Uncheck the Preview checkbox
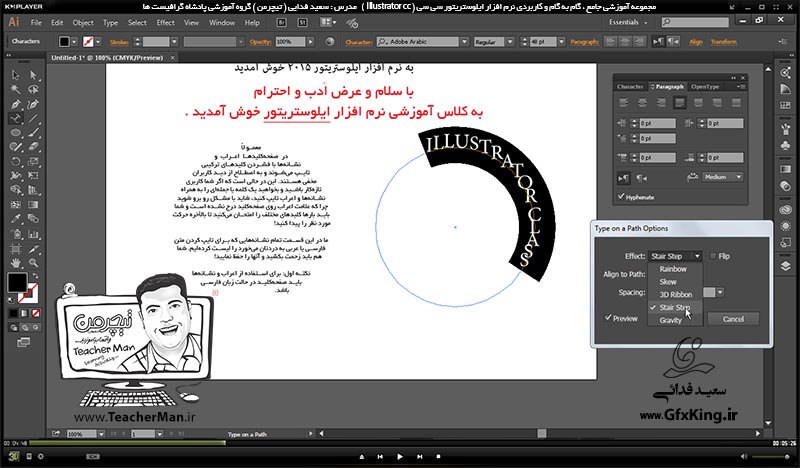The width and height of the screenshot is (800, 468). click(608, 317)
